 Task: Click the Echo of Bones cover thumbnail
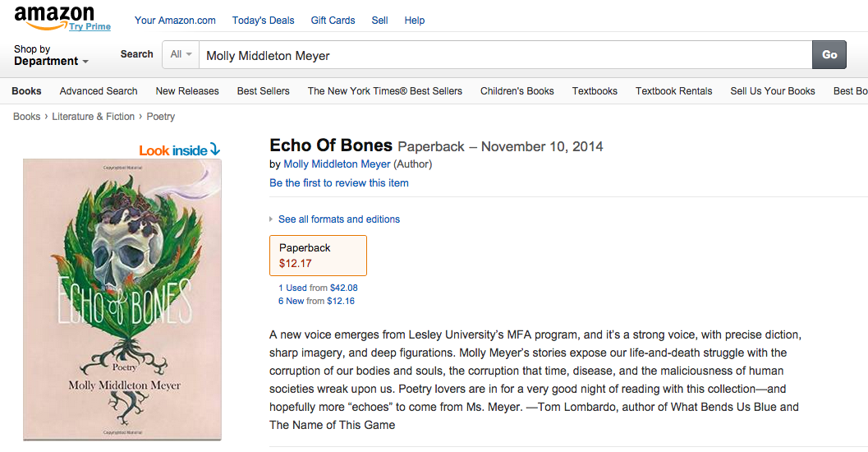[122, 300]
